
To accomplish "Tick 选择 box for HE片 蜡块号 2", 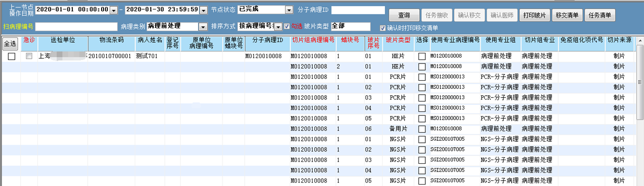I will [422, 67].
